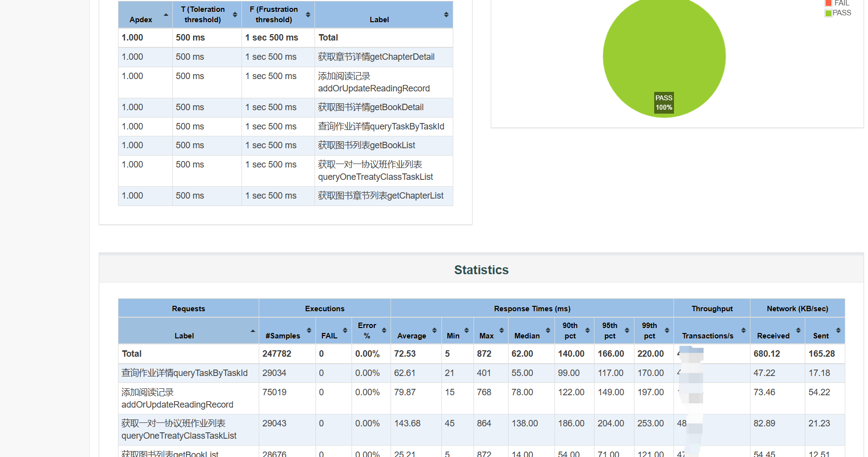Image resolution: width=868 pixels, height=457 pixels.
Task: Click the Statistics section heading
Action: [481, 270]
